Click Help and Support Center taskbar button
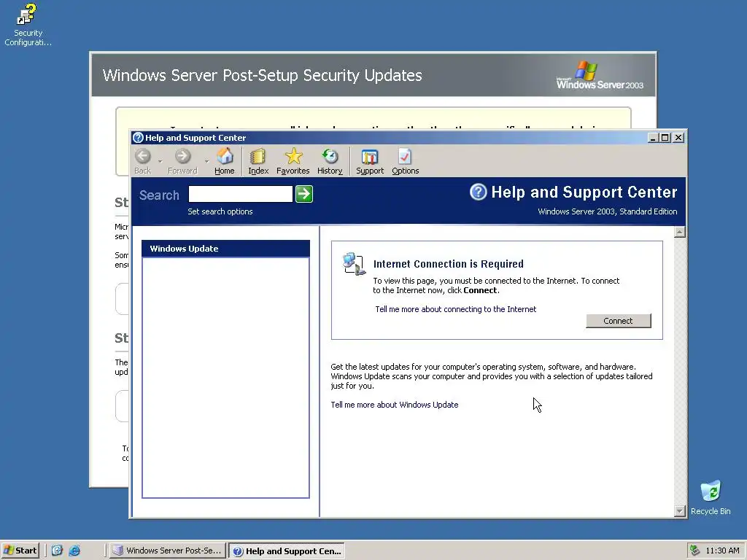This screenshot has width=747, height=560. point(286,551)
